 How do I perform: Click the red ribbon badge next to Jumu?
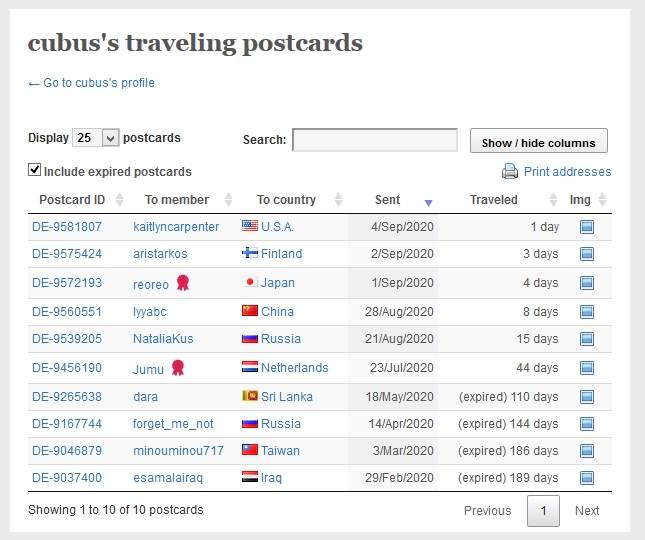[x=177, y=367]
